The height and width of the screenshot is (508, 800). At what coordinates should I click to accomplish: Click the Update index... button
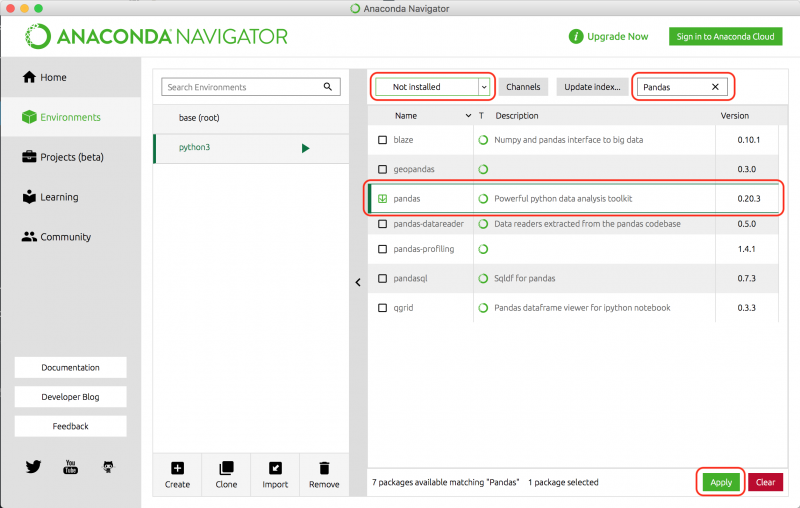[x=592, y=87]
